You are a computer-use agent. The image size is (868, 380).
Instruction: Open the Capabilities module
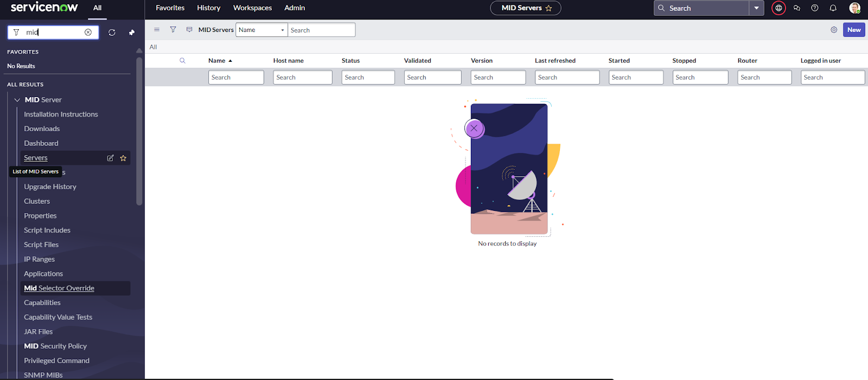coord(42,303)
